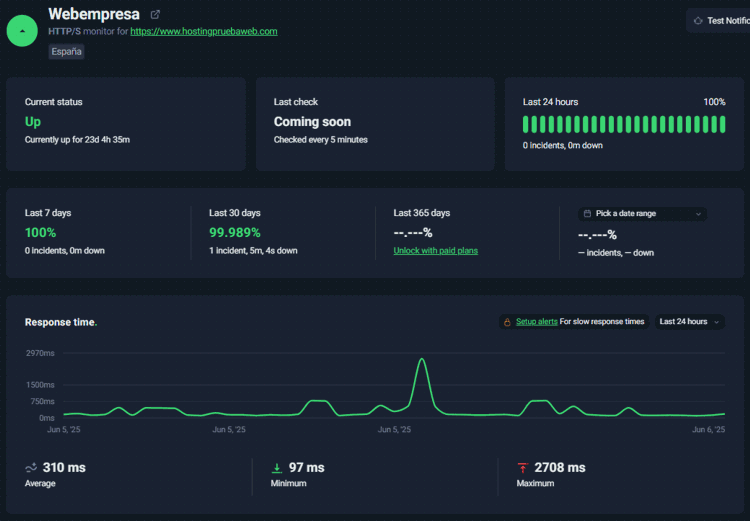Image resolution: width=750 pixels, height=521 pixels.
Task: Click the Last 365 days label
Action: click(x=421, y=213)
